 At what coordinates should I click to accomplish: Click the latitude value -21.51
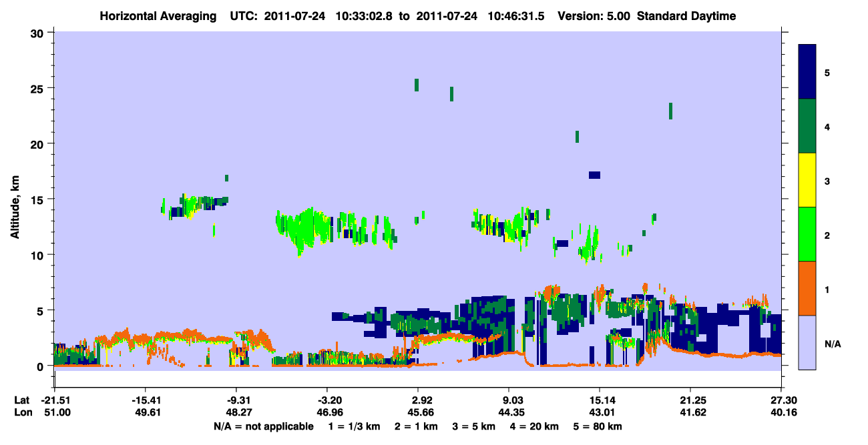54,400
